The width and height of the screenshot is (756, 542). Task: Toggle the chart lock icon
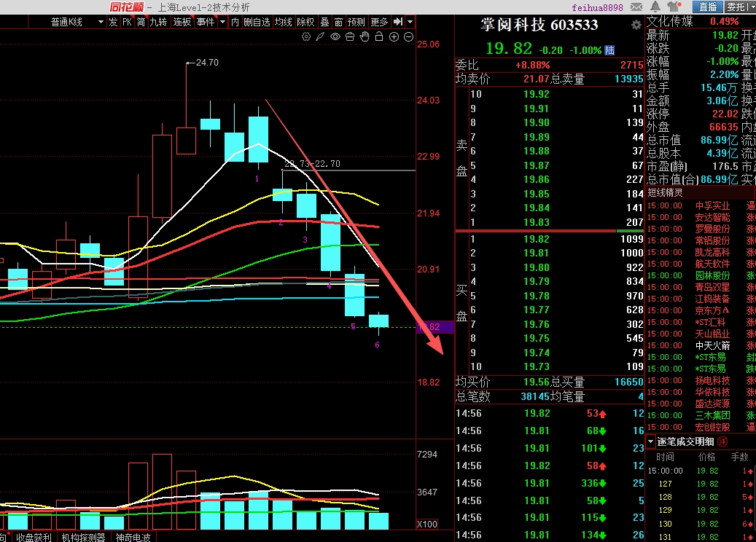click(379, 36)
